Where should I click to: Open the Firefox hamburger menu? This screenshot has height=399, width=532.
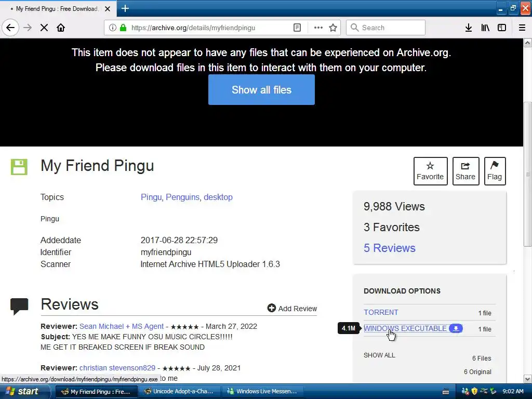(522, 28)
